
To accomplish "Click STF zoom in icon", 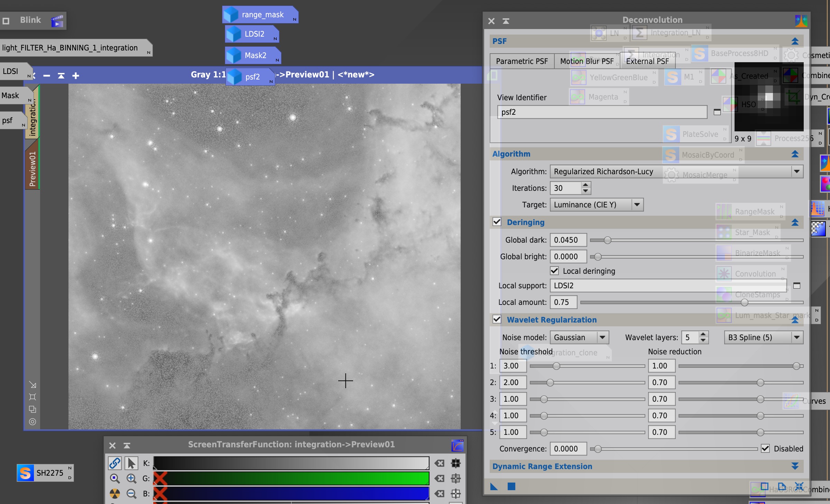I will click(x=131, y=478).
